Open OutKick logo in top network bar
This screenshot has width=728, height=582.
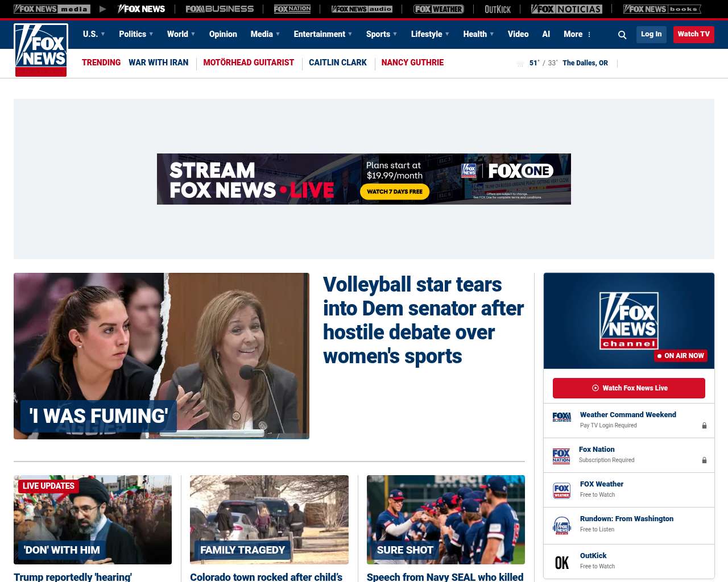tap(498, 9)
